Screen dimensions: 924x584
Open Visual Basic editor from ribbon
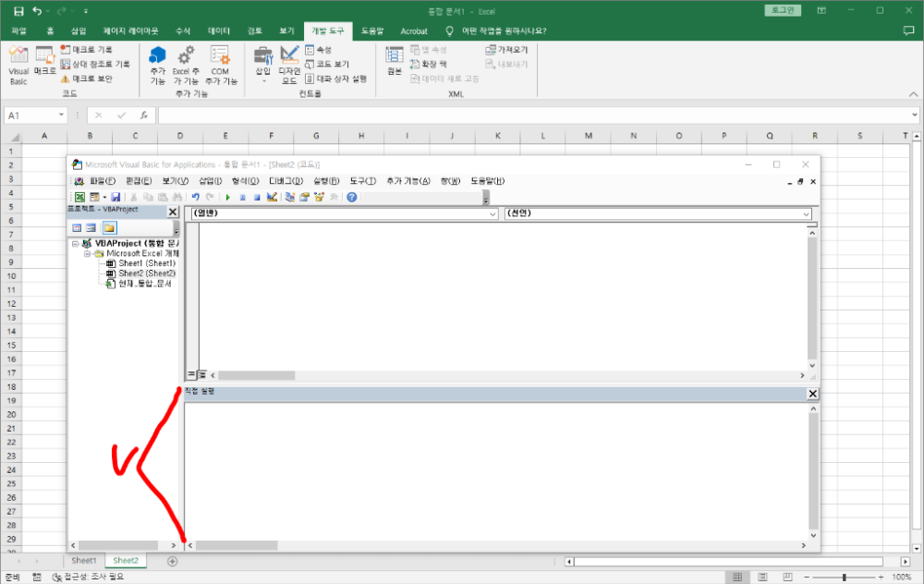[18, 65]
